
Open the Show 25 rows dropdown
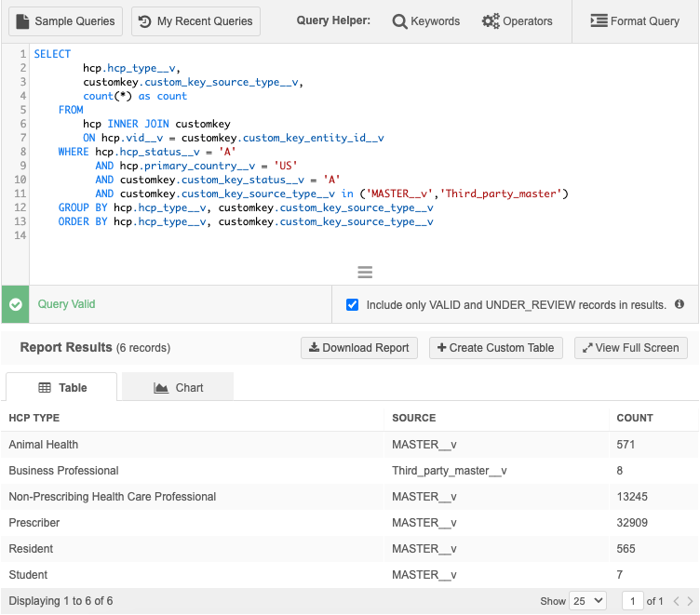click(x=586, y=601)
